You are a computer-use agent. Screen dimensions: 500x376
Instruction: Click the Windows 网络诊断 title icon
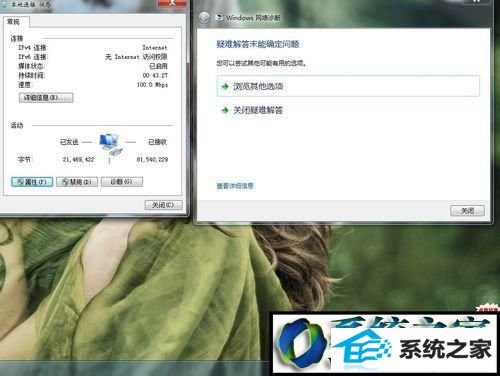pyautogui.click(x=219, y=17)
